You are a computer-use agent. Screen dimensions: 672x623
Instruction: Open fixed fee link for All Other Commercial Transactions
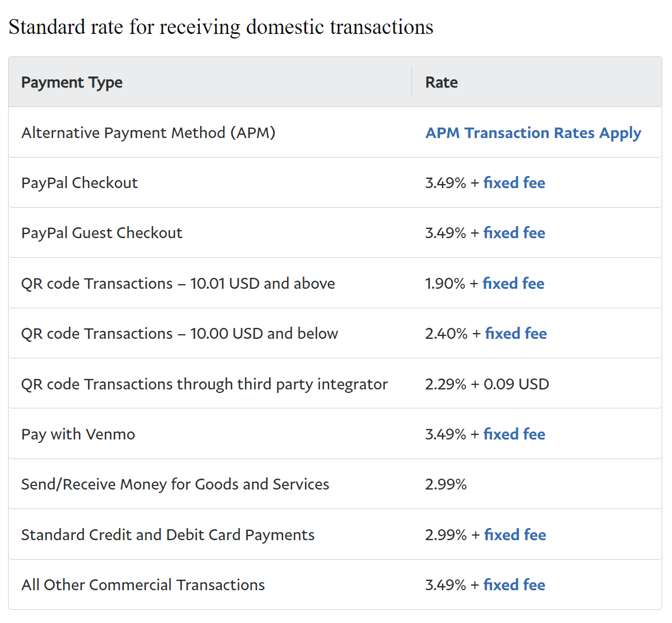click(x=514, y=585)
